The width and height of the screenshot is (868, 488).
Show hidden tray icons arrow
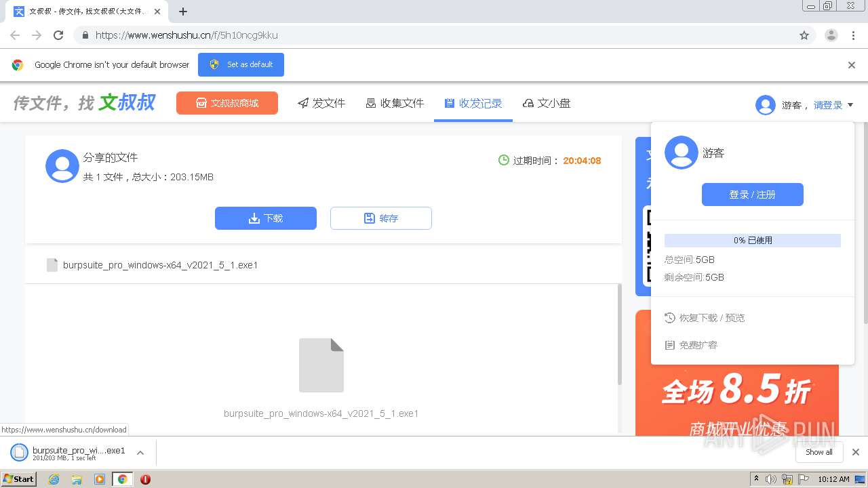pyautogui.click(x=756, y=479)
